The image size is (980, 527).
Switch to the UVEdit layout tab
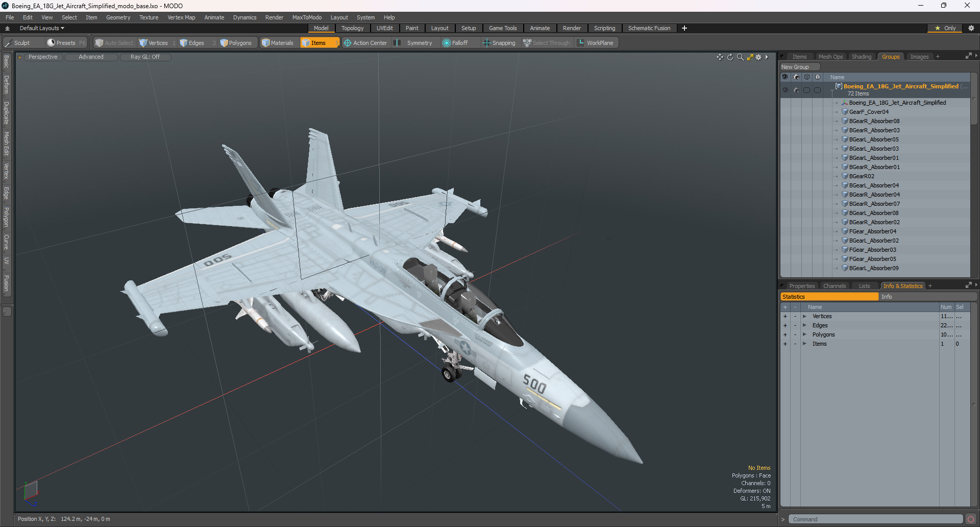tap(384, 28)
